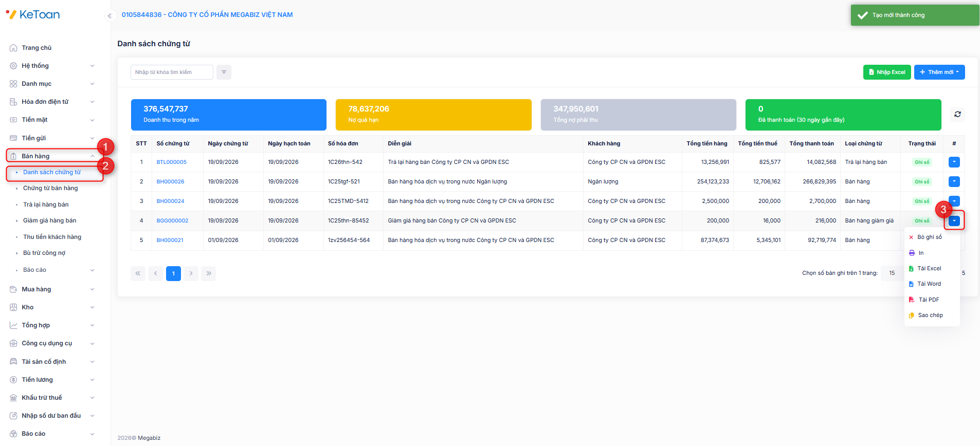Click the Tiền mặt cash icon
This screenshot has width=980, height=446.
tap(13, 120)
